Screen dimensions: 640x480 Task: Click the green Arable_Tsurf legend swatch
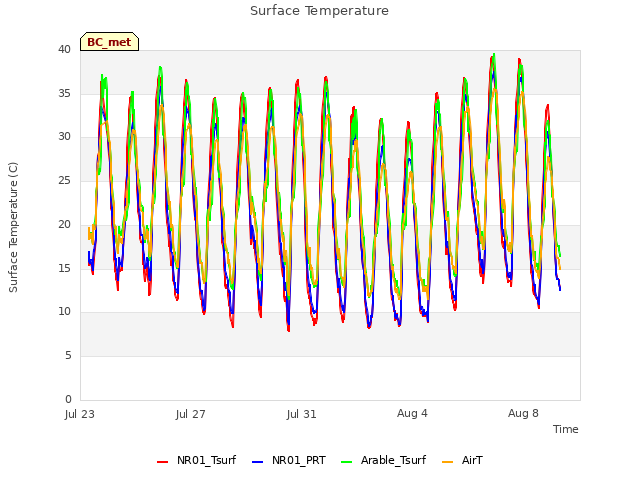346,462
